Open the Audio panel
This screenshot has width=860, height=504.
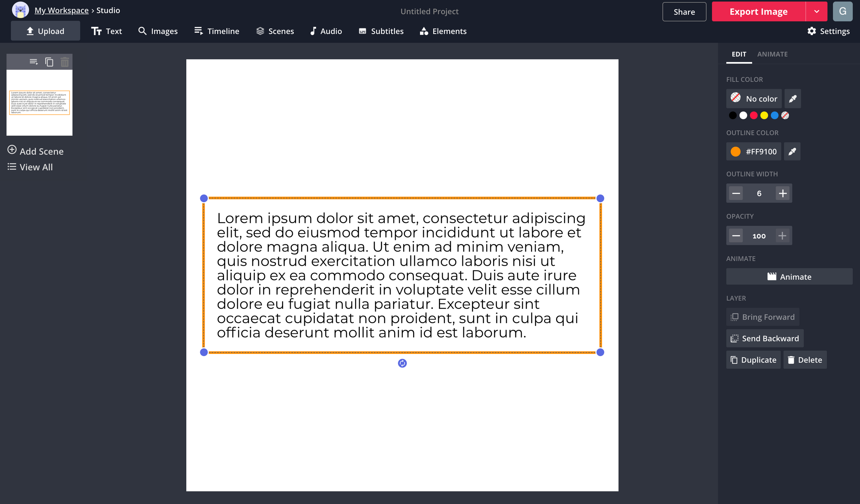[x=326, y=31]
